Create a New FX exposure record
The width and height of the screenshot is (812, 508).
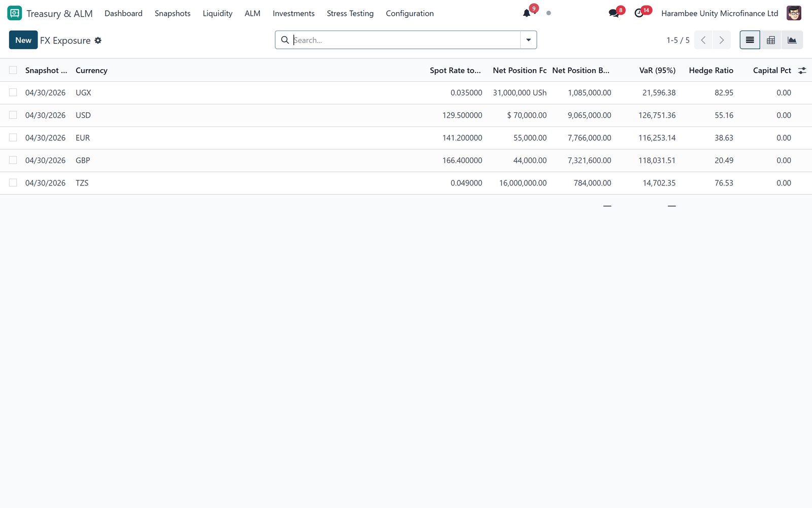[x=23, y=40]
